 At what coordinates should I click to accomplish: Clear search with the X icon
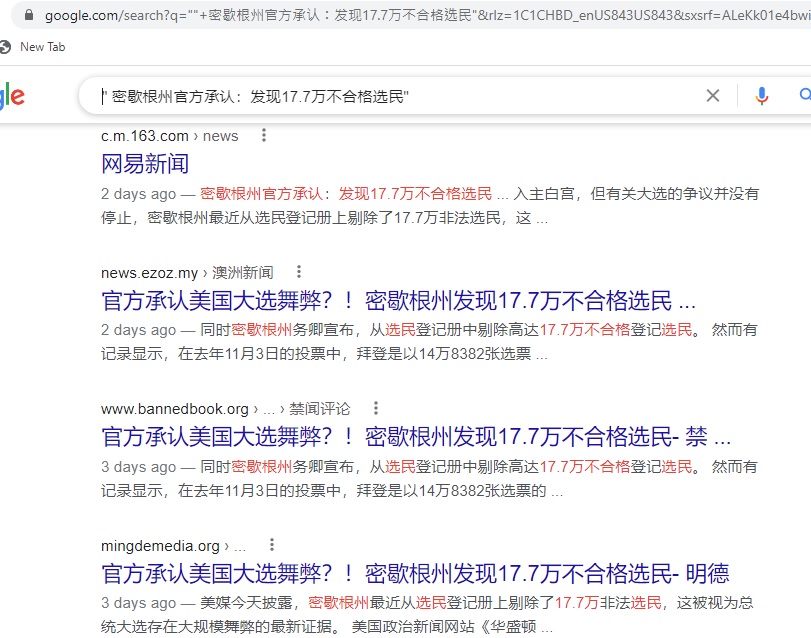click(713, 96)
